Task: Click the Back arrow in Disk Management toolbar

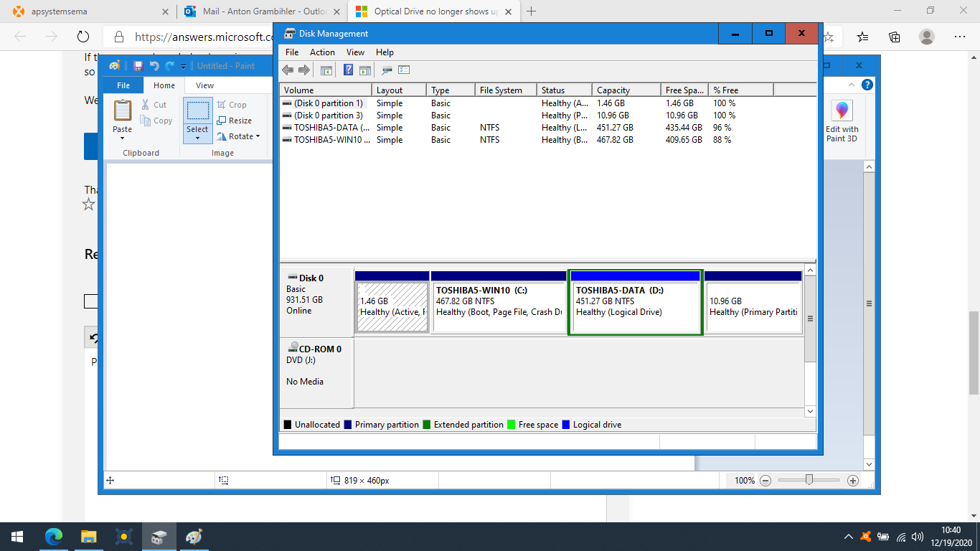Action: tap(288, 70)
